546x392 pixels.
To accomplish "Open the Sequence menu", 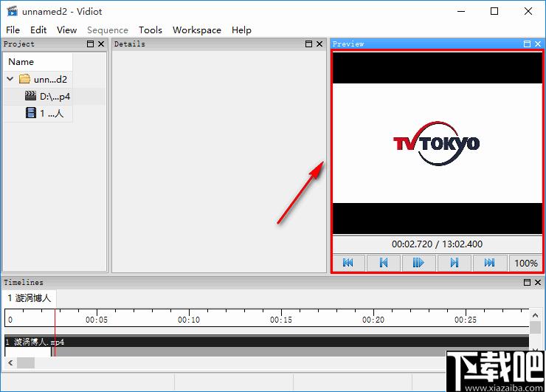I will point(108,30).
